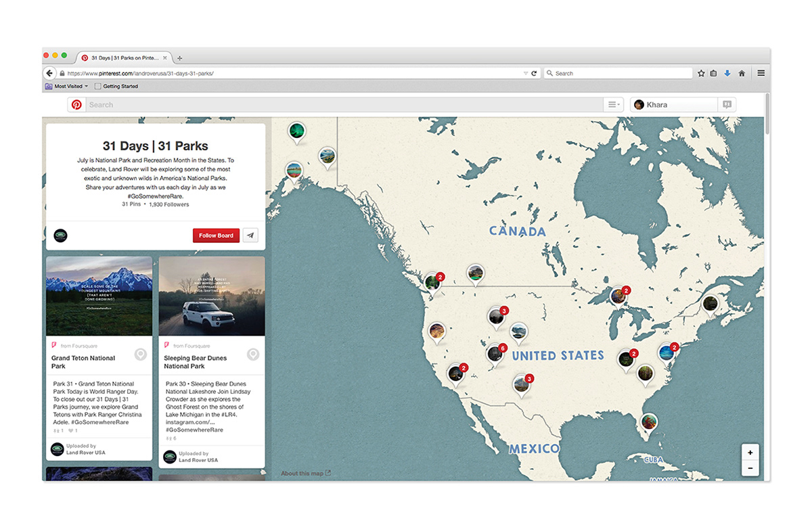
Task: Open the Florida map pin
Action: (649, 423)
